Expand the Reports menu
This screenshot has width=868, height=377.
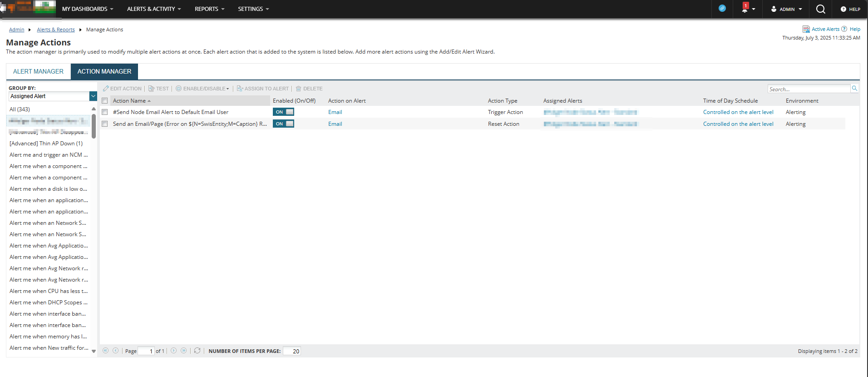tap(210, 9)
